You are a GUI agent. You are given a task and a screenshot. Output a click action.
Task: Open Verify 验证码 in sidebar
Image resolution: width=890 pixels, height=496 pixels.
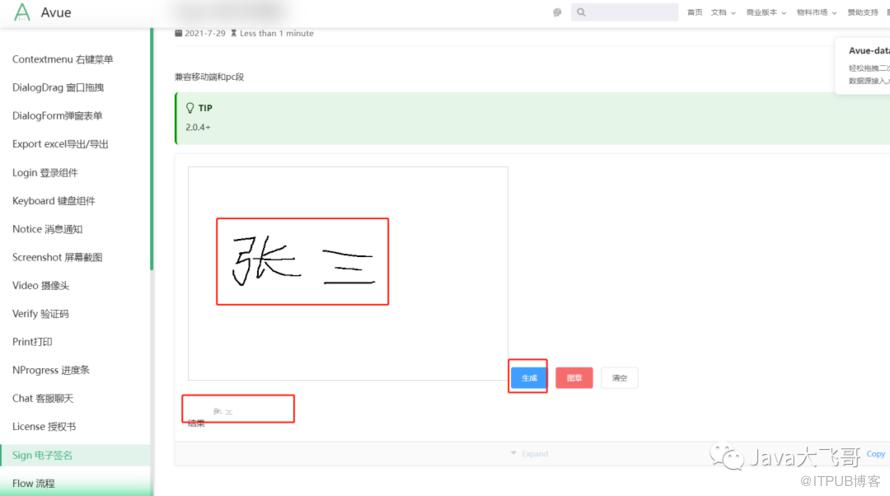point(40,314)
